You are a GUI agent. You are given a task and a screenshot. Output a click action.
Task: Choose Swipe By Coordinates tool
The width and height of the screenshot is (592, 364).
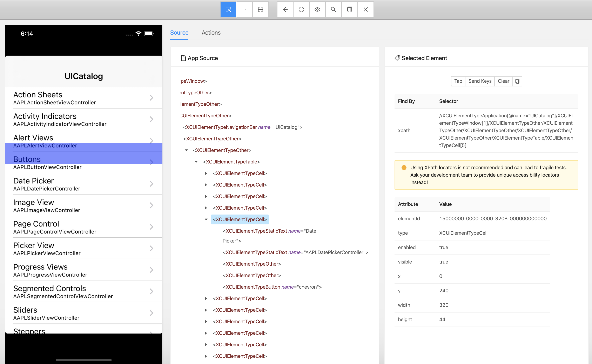point(244,9)
